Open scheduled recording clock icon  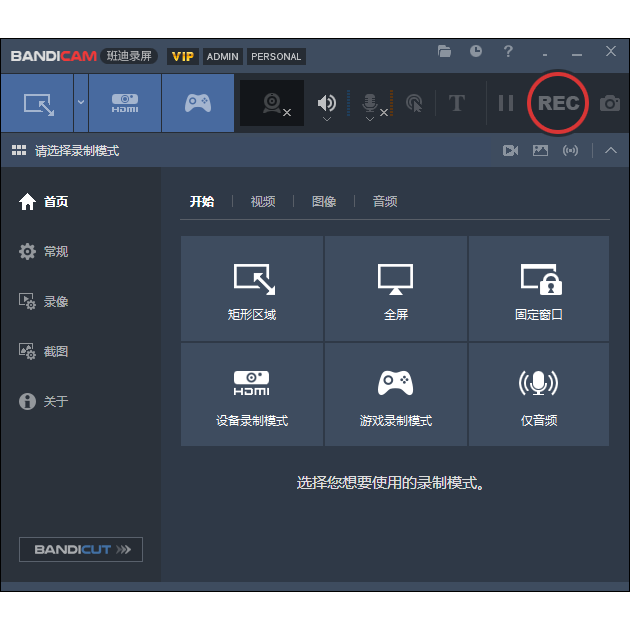[476, 51]
